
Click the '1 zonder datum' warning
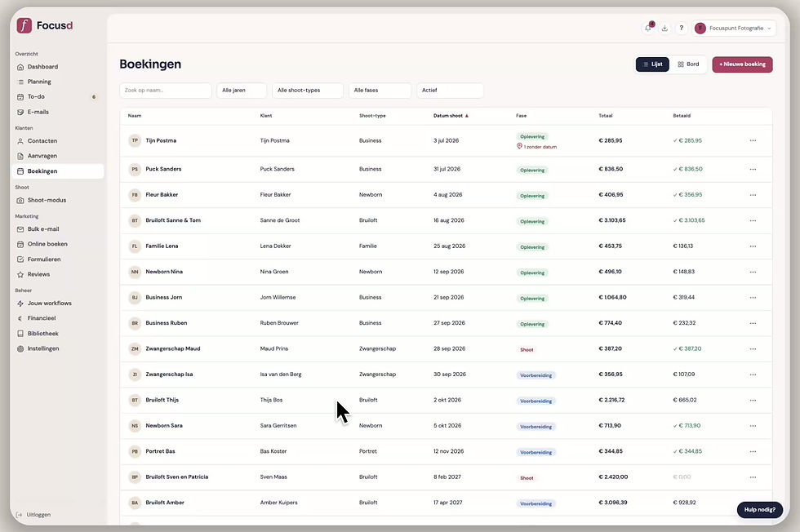(537, 147)
